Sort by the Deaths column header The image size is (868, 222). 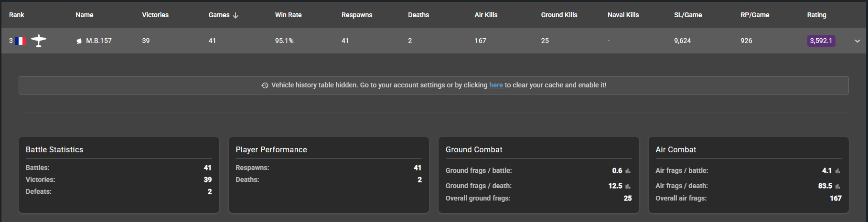(x=418, y=15)
